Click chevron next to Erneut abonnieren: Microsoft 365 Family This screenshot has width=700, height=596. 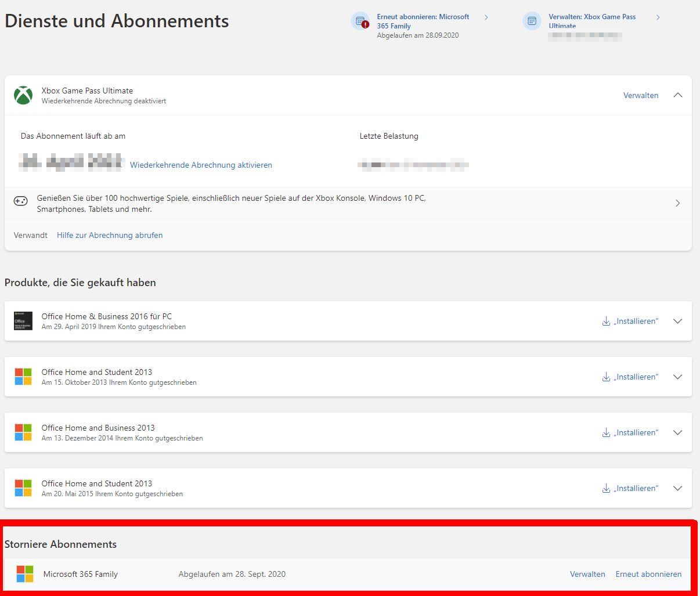click(x=486, y=17)
